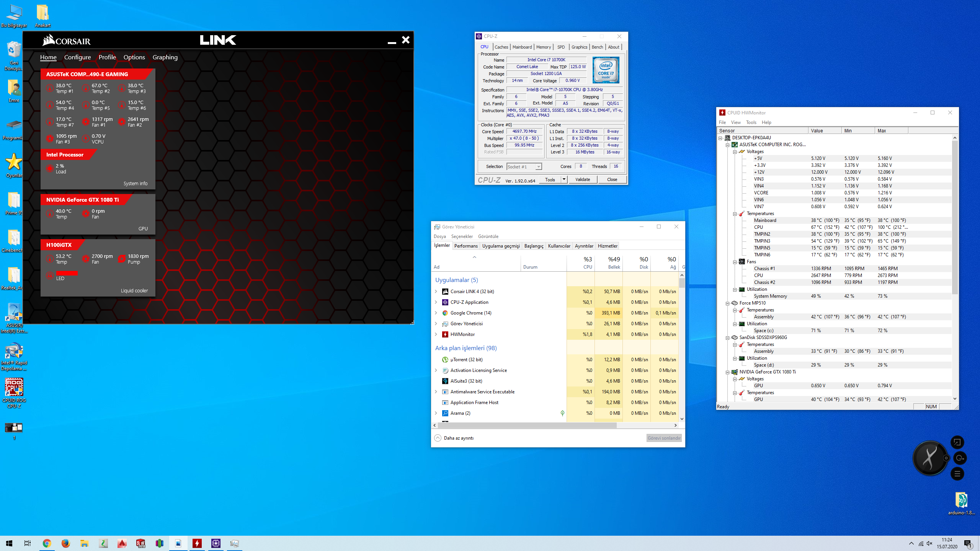
Task: Open Firefox from the taskbar
Action: [65, 543]
